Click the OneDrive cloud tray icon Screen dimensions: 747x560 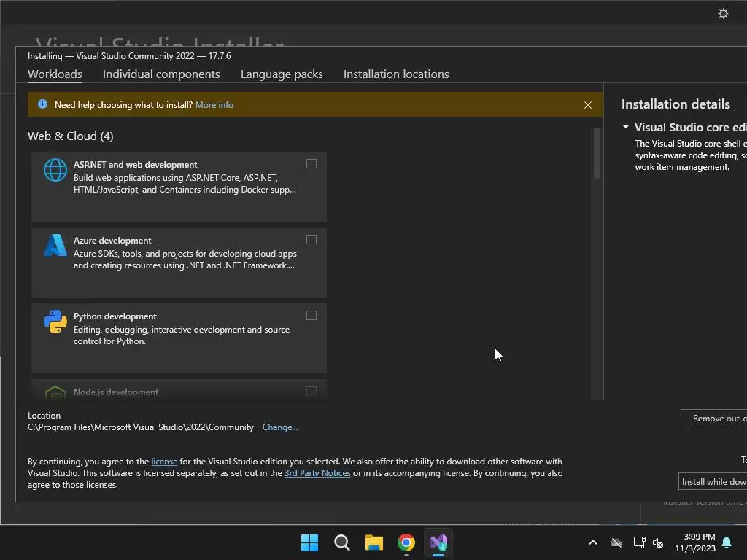pyautogui.click(x=616, y=542)
